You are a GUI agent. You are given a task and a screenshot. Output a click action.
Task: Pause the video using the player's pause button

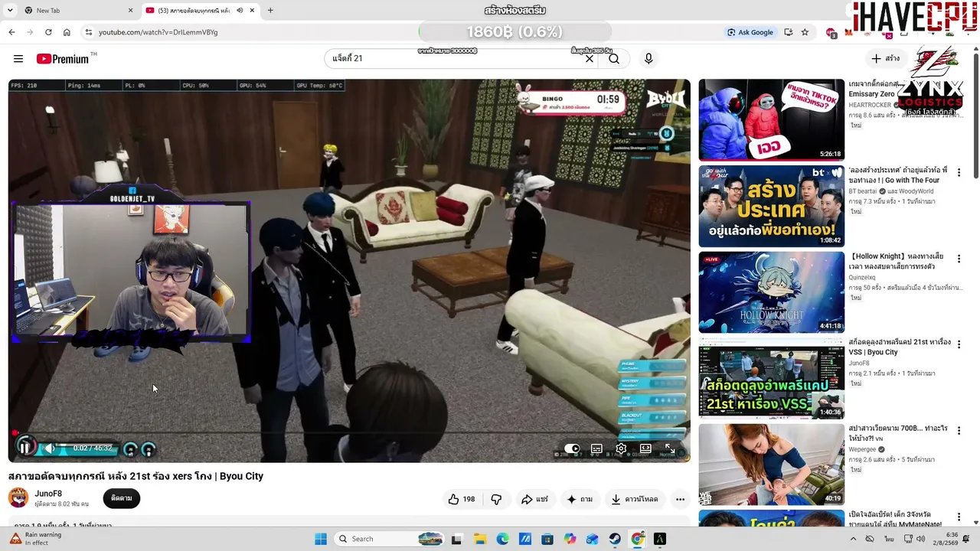pyautogui.click(x=24, y=448)
